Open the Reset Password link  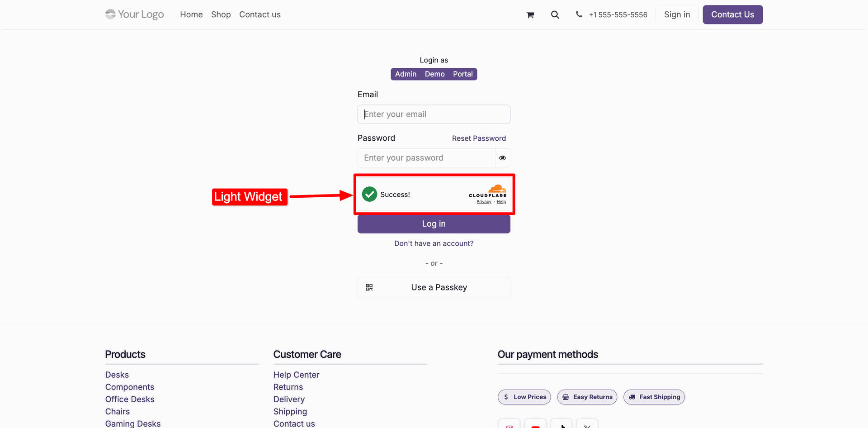point(479,138)
